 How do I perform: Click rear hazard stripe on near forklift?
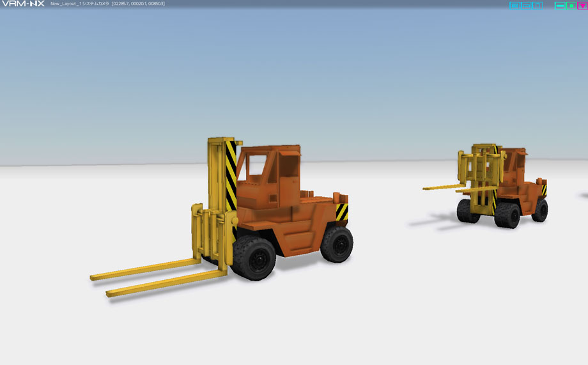[x=342, y=212]
